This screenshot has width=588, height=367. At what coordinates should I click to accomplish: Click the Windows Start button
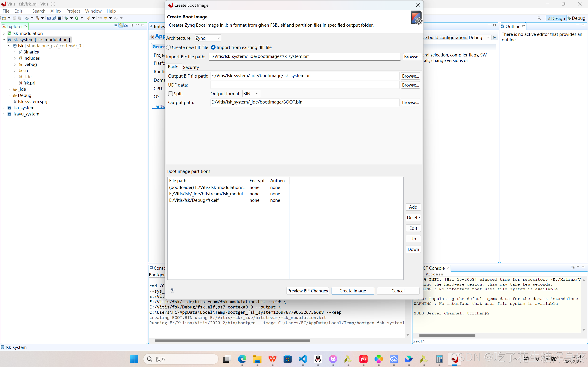coord(134,359)
